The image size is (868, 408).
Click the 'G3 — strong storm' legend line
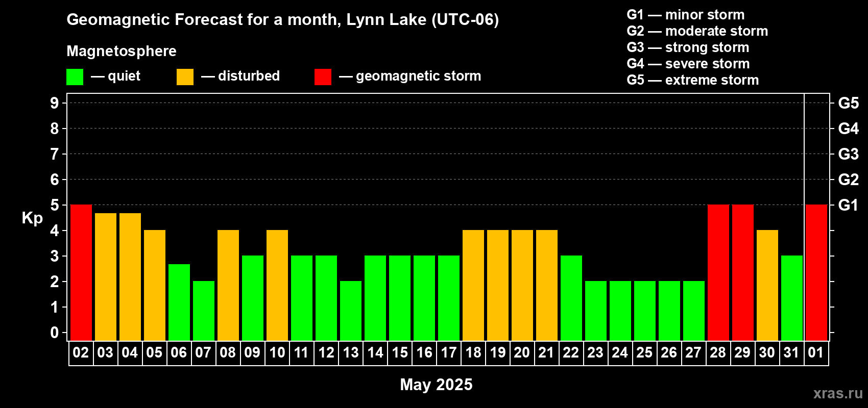pos(688,47)
